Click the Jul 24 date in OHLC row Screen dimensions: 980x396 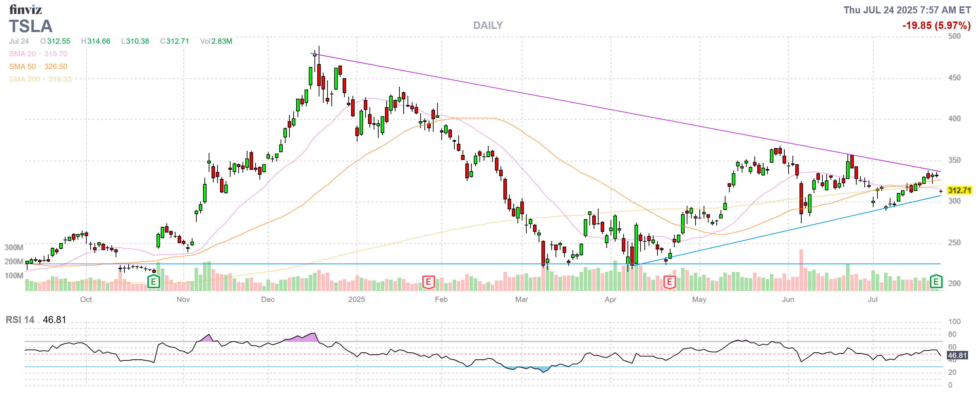point(19,41)
